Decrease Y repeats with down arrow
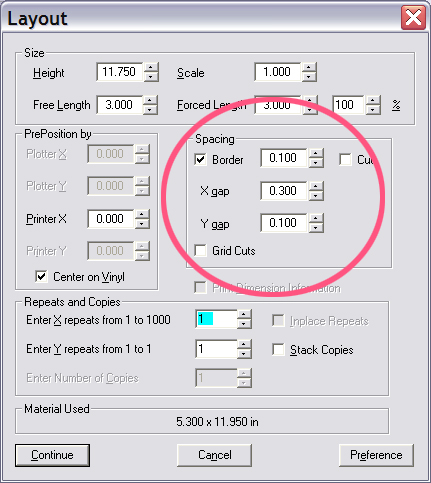Screen dimensions: 431x483 244,354
